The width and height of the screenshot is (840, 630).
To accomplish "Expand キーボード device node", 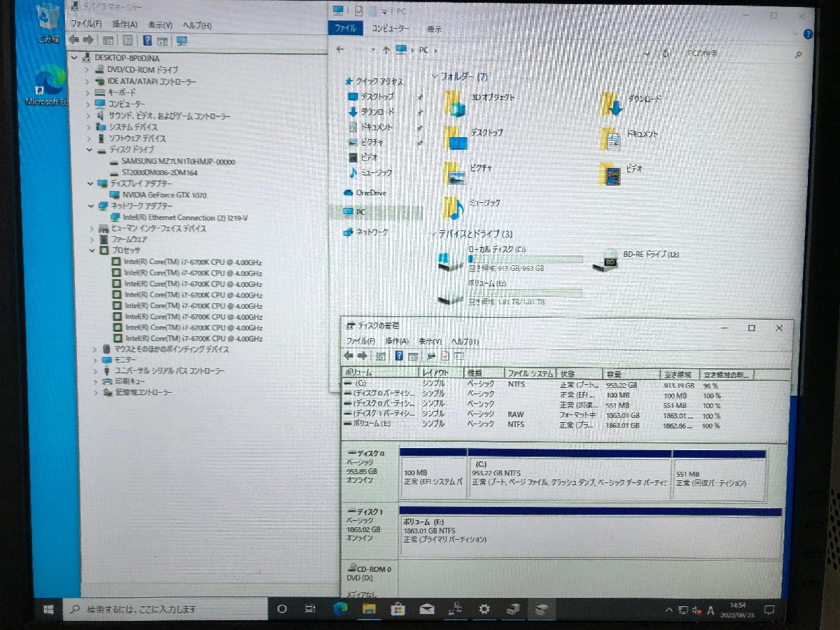I will (x=88, y=92).
